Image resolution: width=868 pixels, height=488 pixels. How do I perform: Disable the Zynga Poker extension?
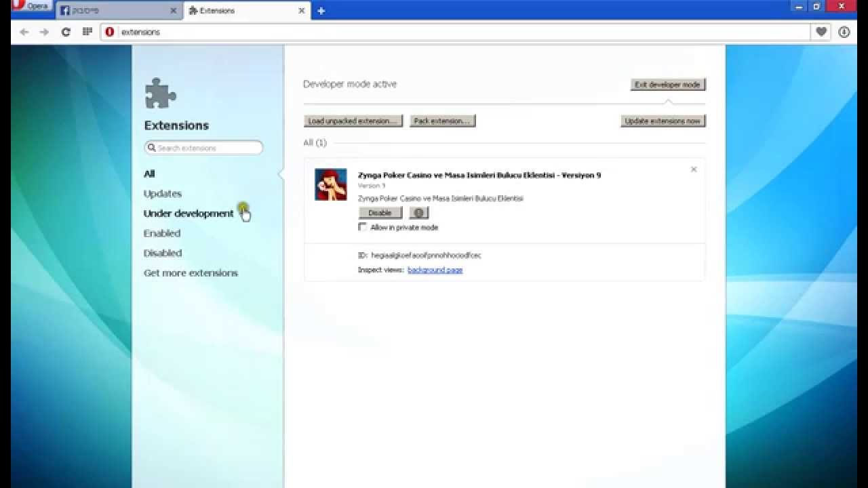[380, 213]
